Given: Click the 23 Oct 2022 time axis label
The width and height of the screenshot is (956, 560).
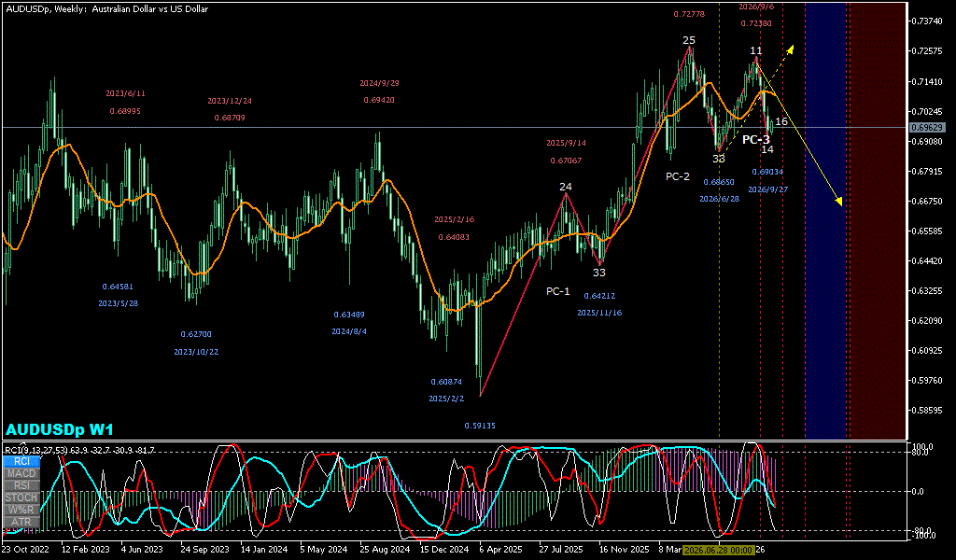Looking at the screenshot, I should point(25,549).
